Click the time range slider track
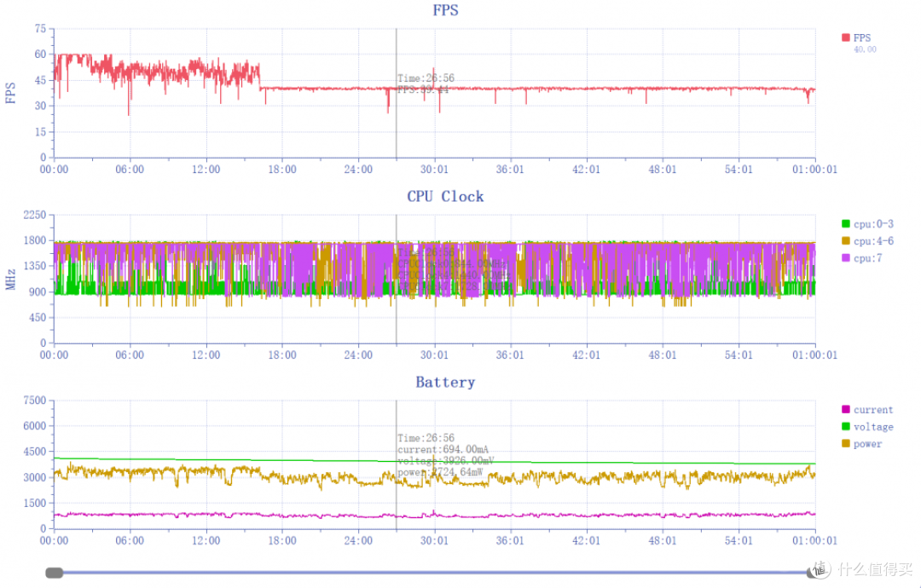Screen dimensions: 921x588 tap(435, 573)
